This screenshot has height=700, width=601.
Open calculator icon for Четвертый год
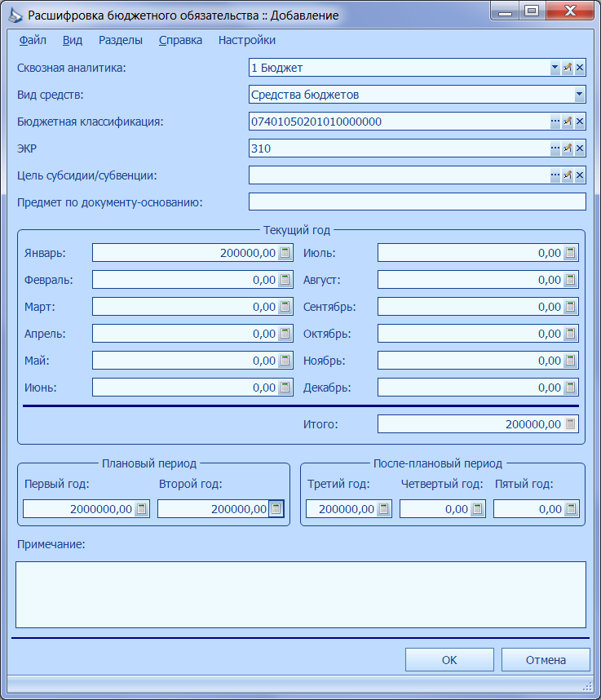[x=477, y=508]
